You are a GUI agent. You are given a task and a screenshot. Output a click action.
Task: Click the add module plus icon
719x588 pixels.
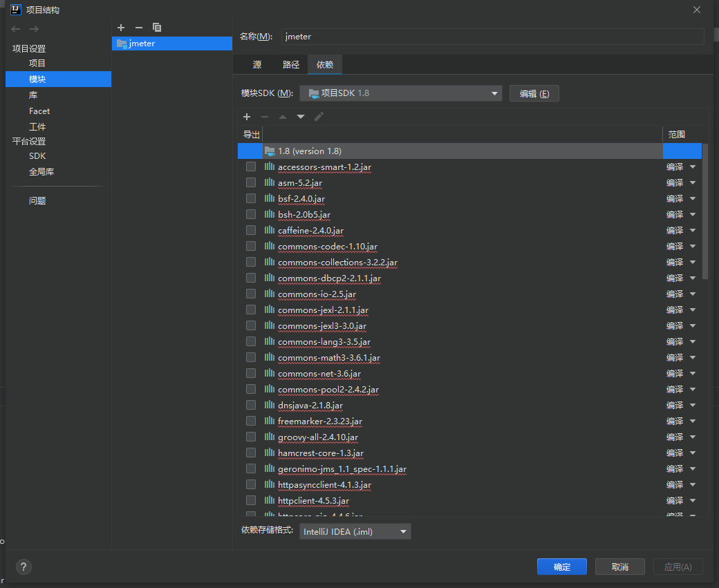[x=121, y=28]
